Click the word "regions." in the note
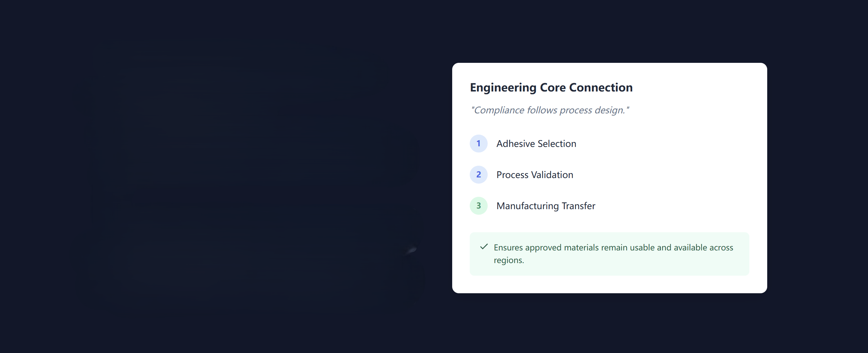This screenshot has width=868, height=353. pyautogui.click(x=509, y=260)
